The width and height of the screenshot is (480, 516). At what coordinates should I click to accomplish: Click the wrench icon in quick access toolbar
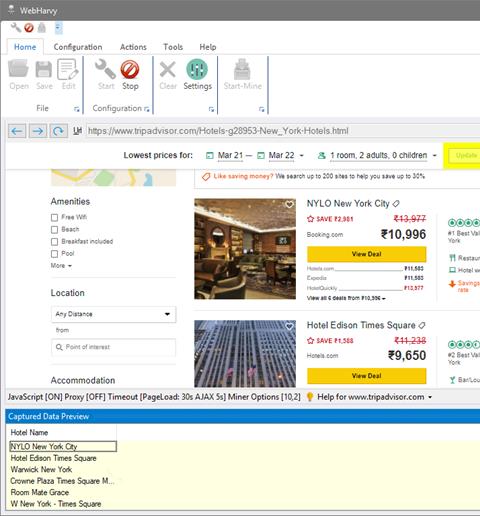tap(15, 28)
